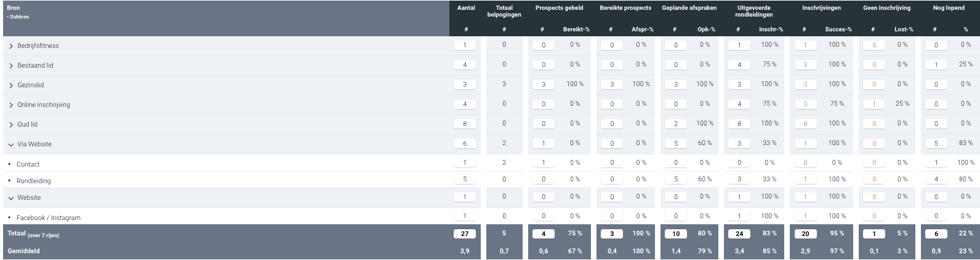Image resolution: width=980 pixels, height=260 pixels.
Task: Open Aantal count 8 for Oud lid
Action: 465,124
